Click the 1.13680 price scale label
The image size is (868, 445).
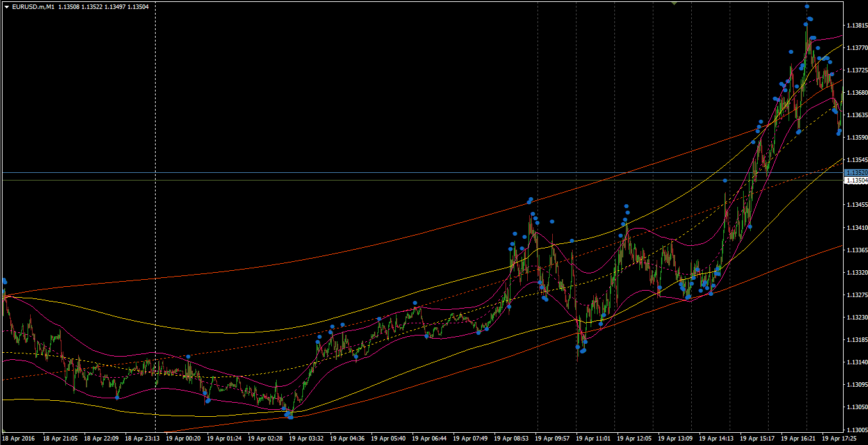(x=857, y=93)
